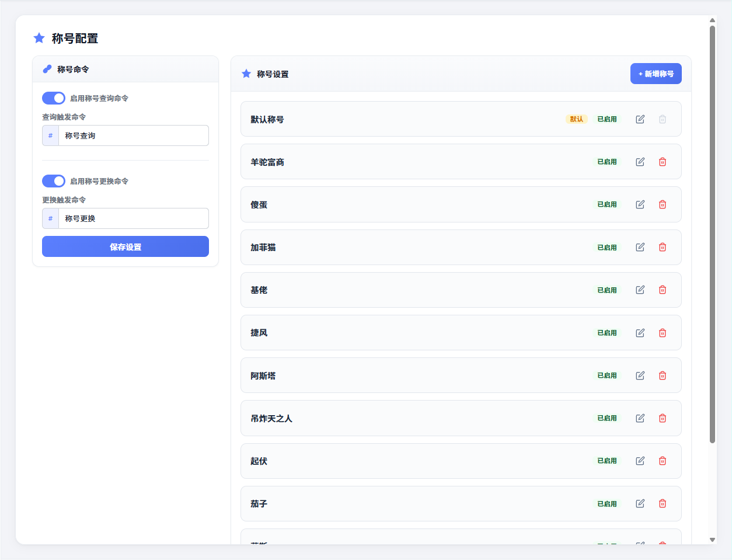Toggle 启用称号查询命令 switch
The width and height of the screenshot is (732, 560).
tap(54, 98)
